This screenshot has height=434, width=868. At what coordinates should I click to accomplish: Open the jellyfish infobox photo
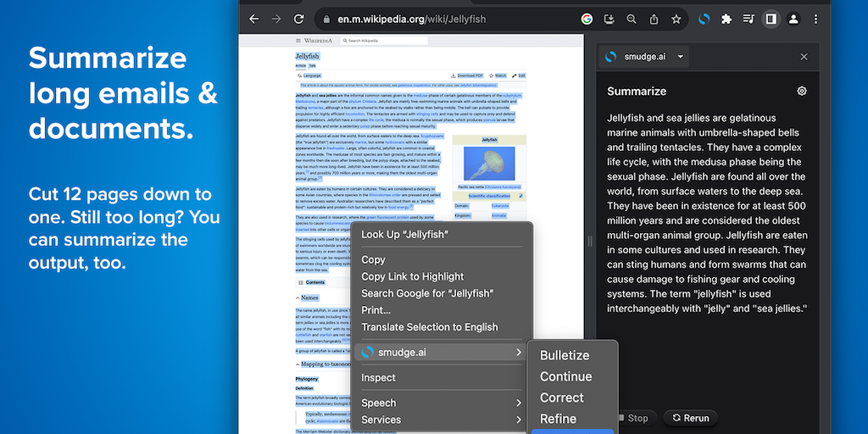tap(489, 164)
